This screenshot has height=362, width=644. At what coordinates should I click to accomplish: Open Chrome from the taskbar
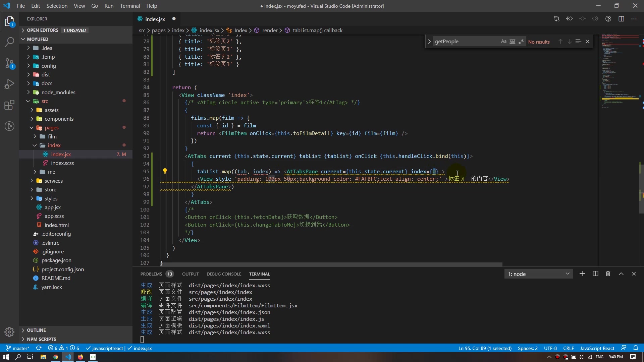(56, 357)
